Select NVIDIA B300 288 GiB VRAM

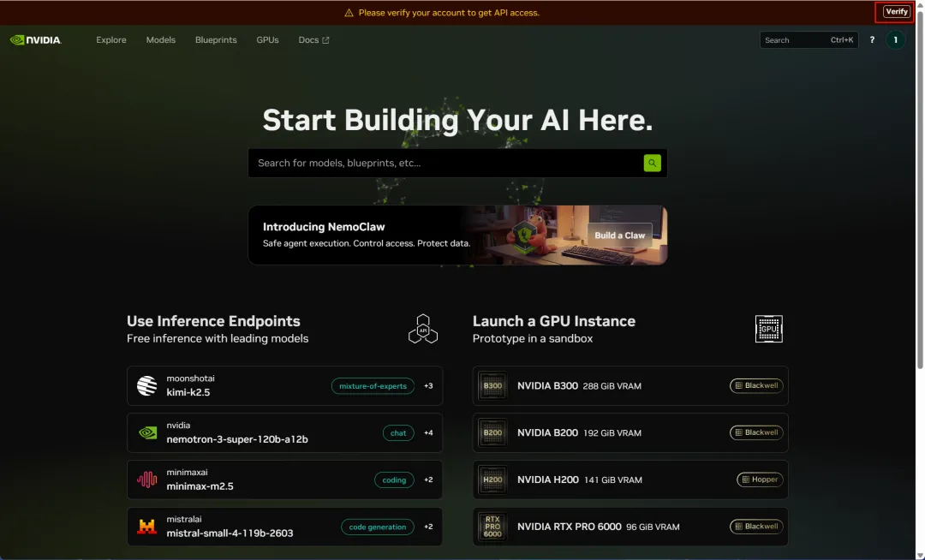[x=630, y=385]
